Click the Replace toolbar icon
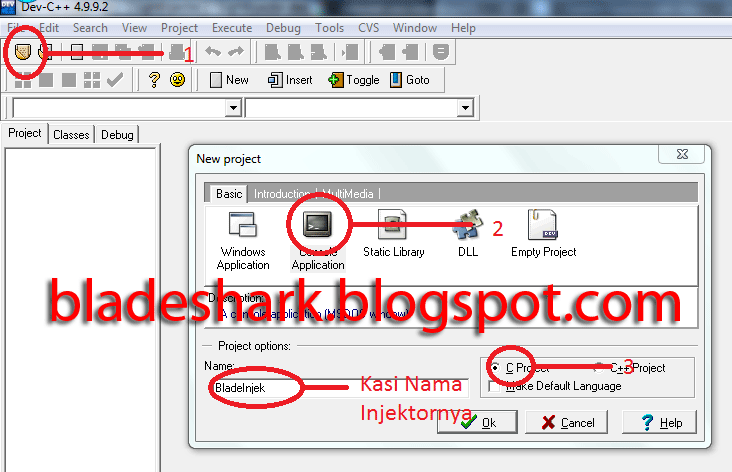The height and width of the screenshot is (472, 732). [x=296, y=52]
